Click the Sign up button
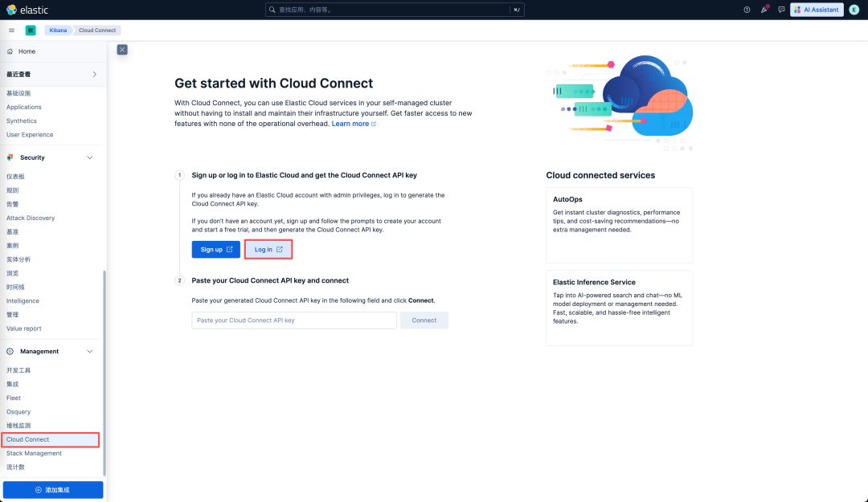This screenshot has height=502, width=868. coord(216,250)
